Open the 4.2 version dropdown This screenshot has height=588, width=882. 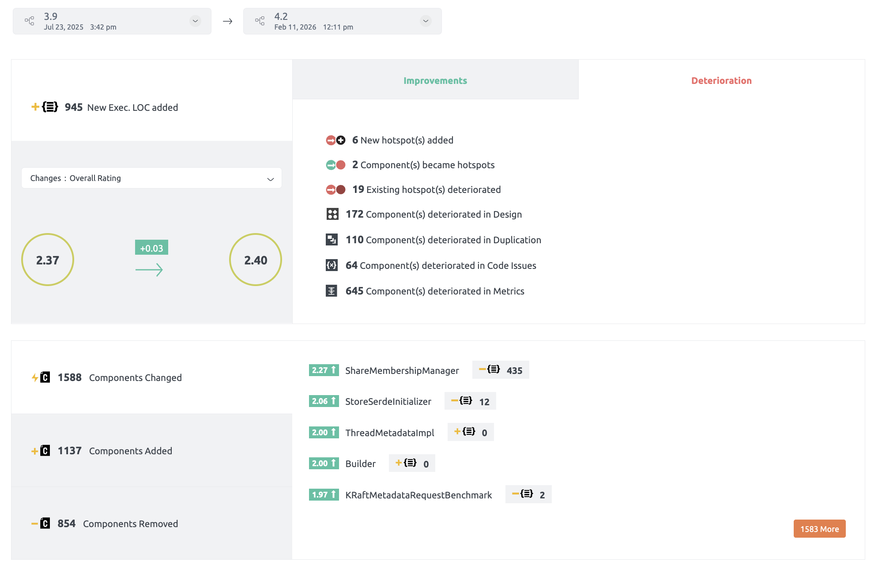426,21
